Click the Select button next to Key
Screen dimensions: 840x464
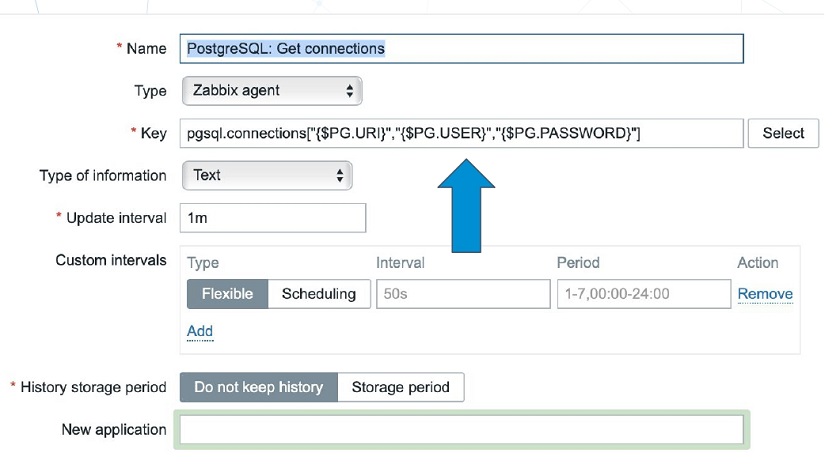pyautogui.click(x=783, y=133)
